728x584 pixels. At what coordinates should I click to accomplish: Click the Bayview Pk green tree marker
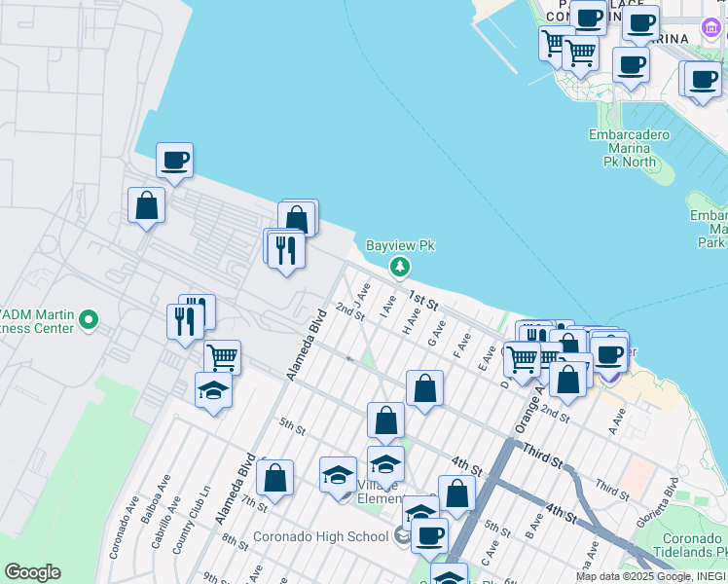tap(400, 268)
